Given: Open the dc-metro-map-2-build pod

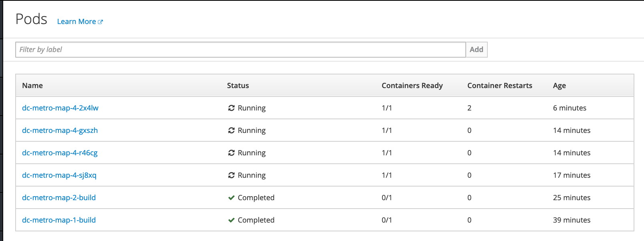Looking at the screenshot, I should [59, 198].
